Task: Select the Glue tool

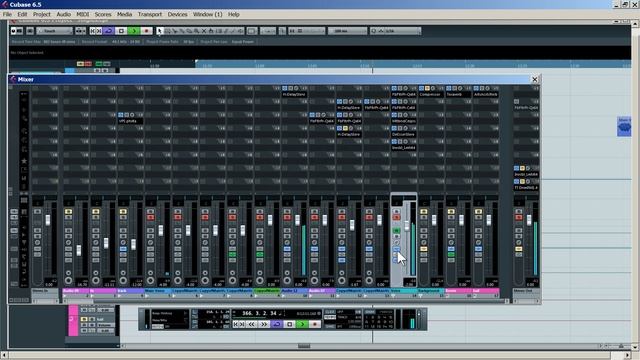Action: tap(182, 31)
